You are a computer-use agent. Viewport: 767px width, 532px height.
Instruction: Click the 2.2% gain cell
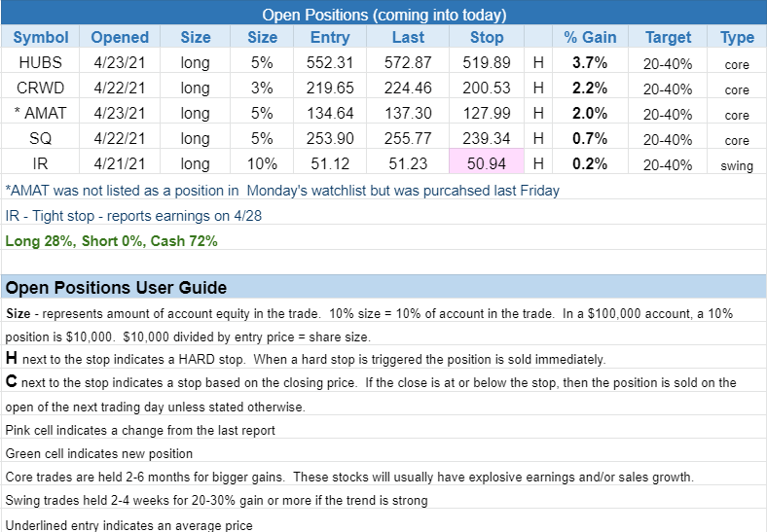(x=590, y=88)
